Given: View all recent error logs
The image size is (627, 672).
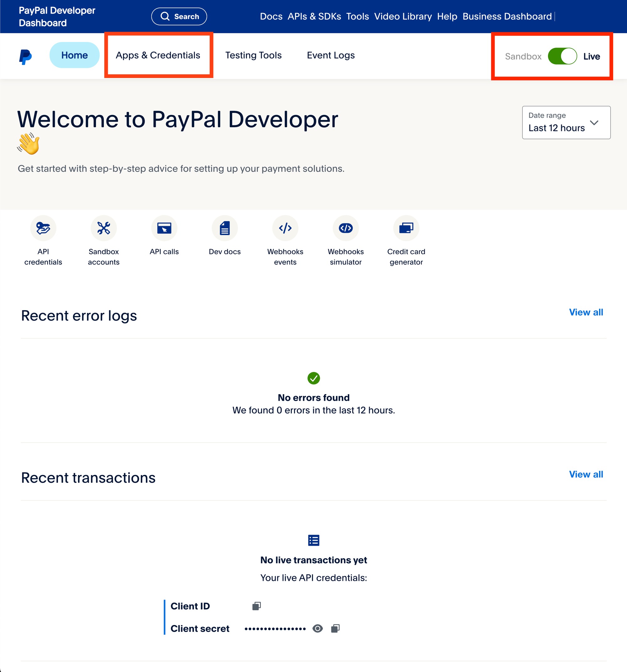Looking at the screenshot, I should [586, 312].
